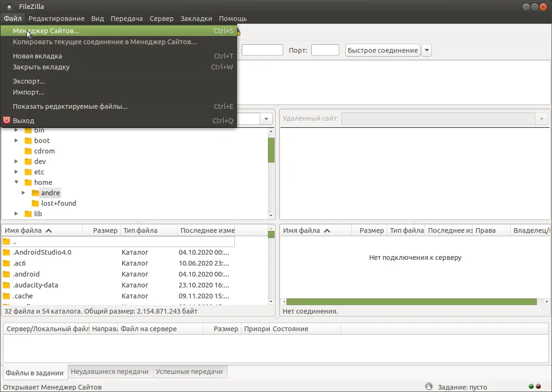The height and width of the screenshot is (392, 552).
Task: Select 'Новая вкладка' from File menu
Action: 119,56
